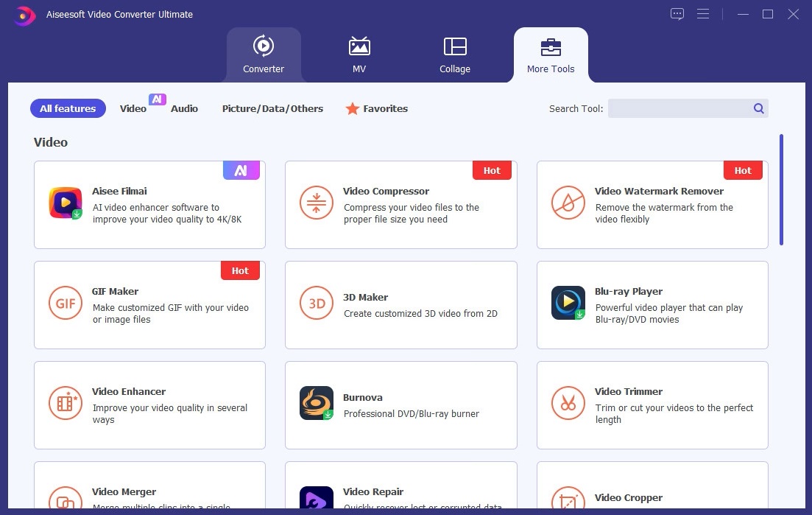Click 'AI video enhancer software' description

tap(167, 214)
